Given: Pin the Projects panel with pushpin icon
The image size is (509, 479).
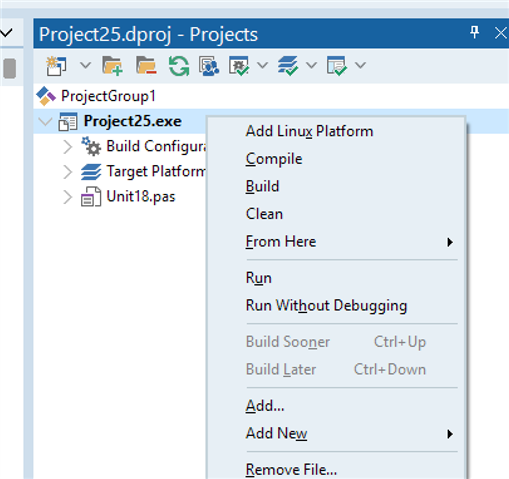Looking at the screenshot, I should coord(474,33).
